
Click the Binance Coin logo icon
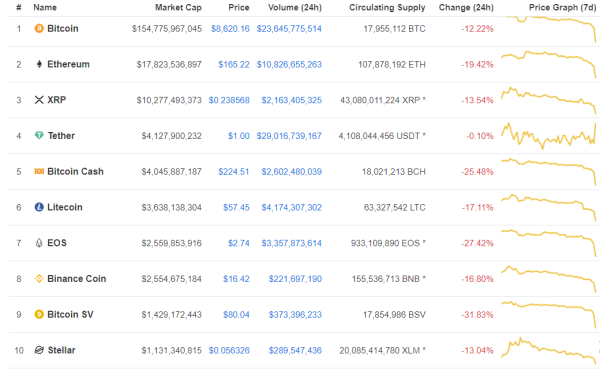click(39, 279)
